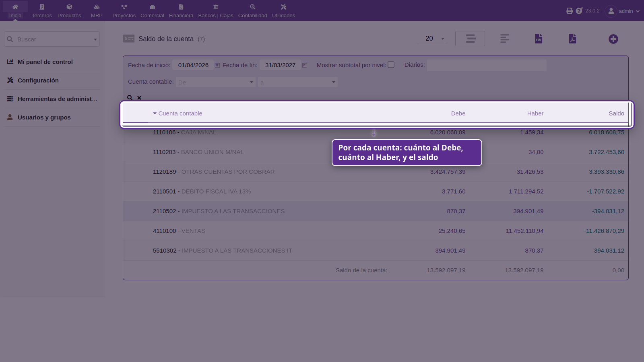Click the Debe value 394.901,49
The width and height of the screenshot is (644, 362).
(450, 251)
